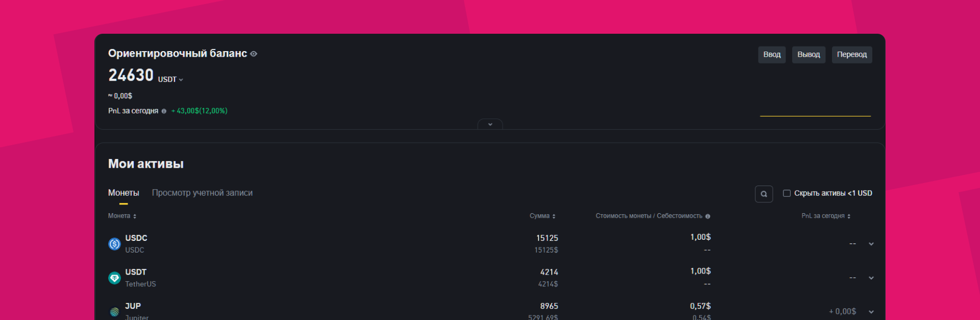980x320 pixels.
Task: Click the Мои активы heading
Action: 146,164
